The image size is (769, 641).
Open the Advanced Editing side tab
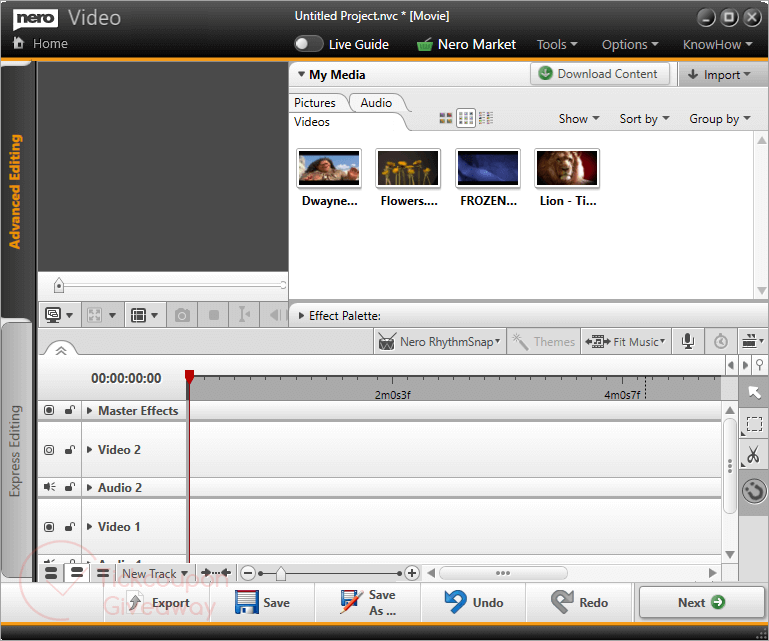click(16, 191)
